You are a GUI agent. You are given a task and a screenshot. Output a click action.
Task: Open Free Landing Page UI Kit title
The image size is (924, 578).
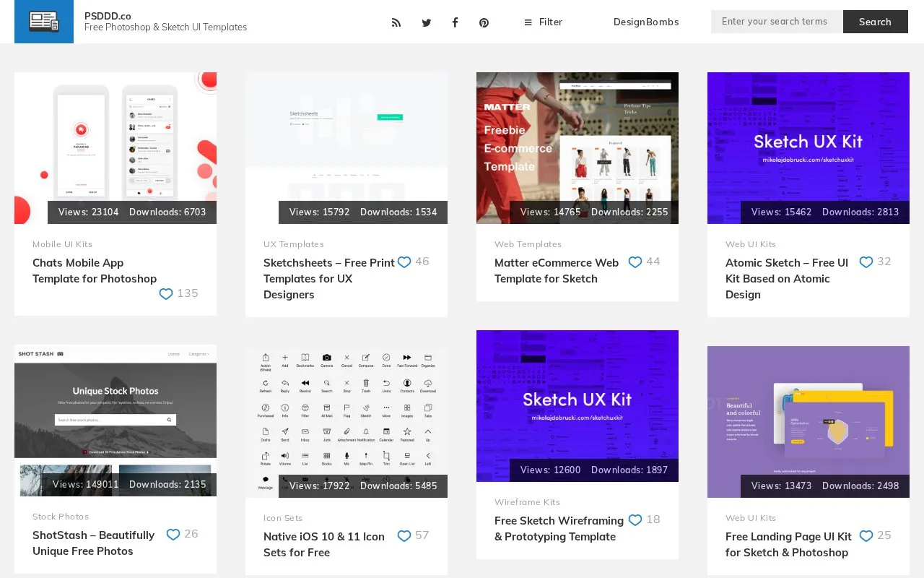[788, 545]
